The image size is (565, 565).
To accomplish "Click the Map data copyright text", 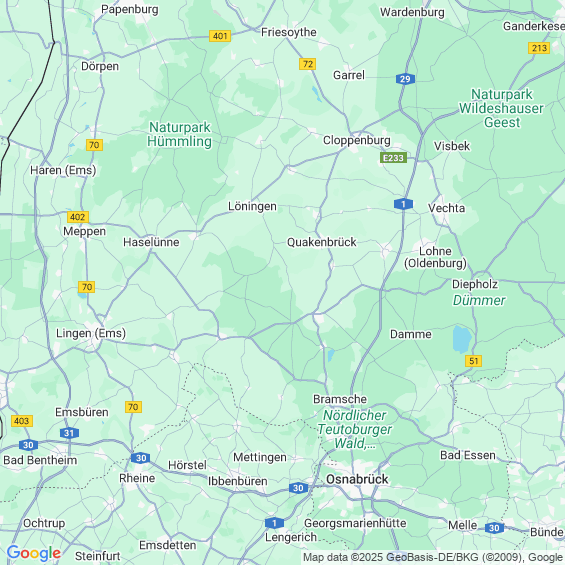I will click(433, 557).
